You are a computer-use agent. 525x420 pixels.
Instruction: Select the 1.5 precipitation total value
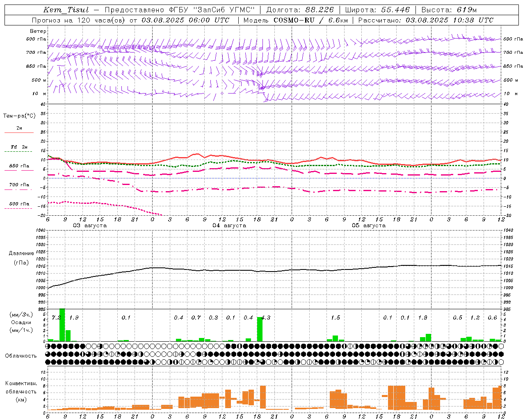click(x=336, y=318)
